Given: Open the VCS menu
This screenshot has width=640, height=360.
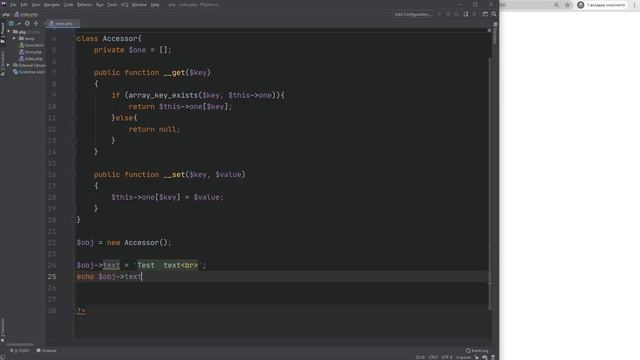Looking at the screenshot, I should coord(124,4).
